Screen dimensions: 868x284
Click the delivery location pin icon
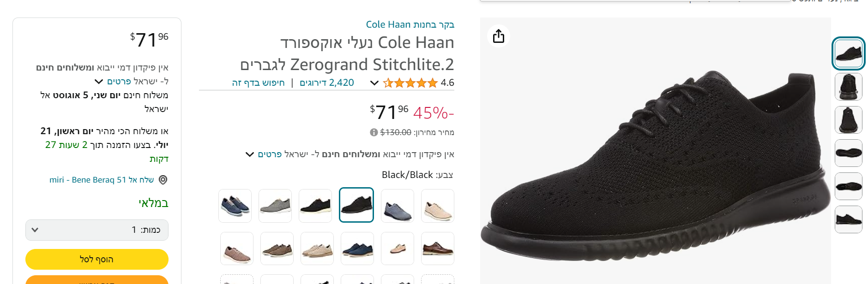coord(163,180)
